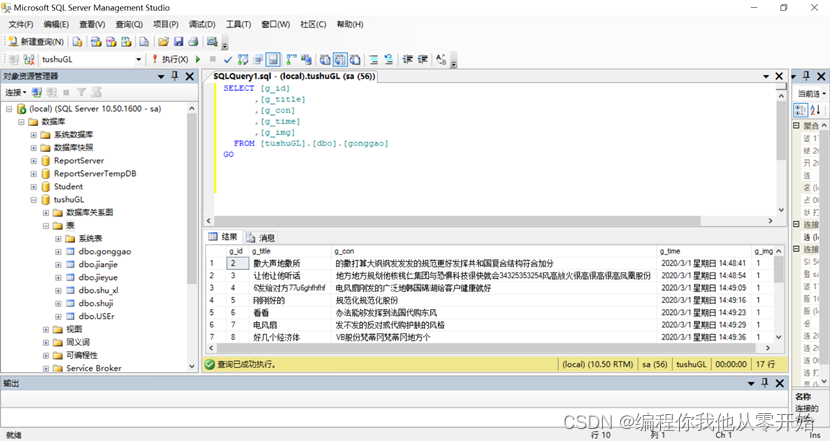
Task: Toggle Include Actual Execution Plan
Action: click(292, 59)
